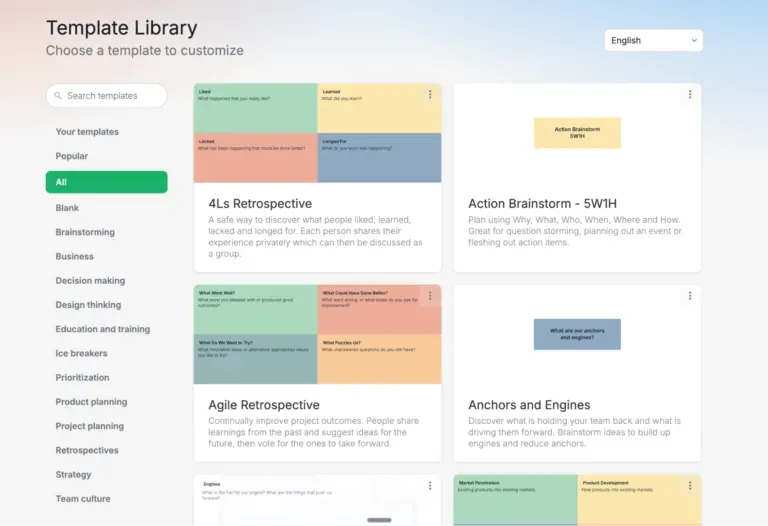The width and height of the screenshot is (768, 526).
Task: Click the 4Ls Retrospective description text
Action: click(x=315, y=237)
